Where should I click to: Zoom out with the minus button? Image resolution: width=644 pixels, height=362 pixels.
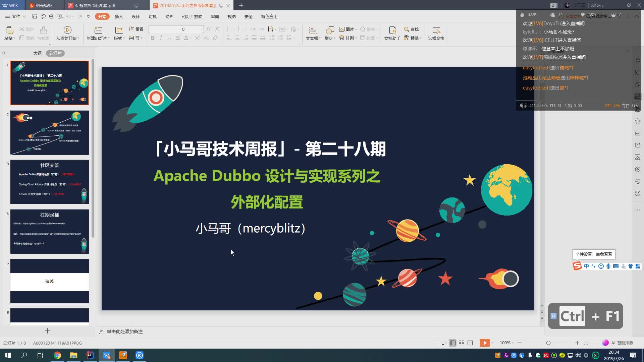tap(520, 343)
